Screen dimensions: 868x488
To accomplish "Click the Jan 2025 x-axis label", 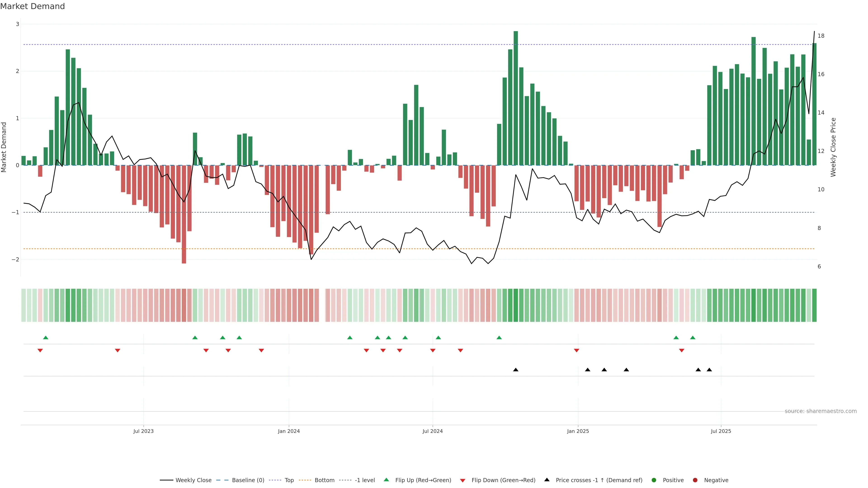I will point(578,431).
